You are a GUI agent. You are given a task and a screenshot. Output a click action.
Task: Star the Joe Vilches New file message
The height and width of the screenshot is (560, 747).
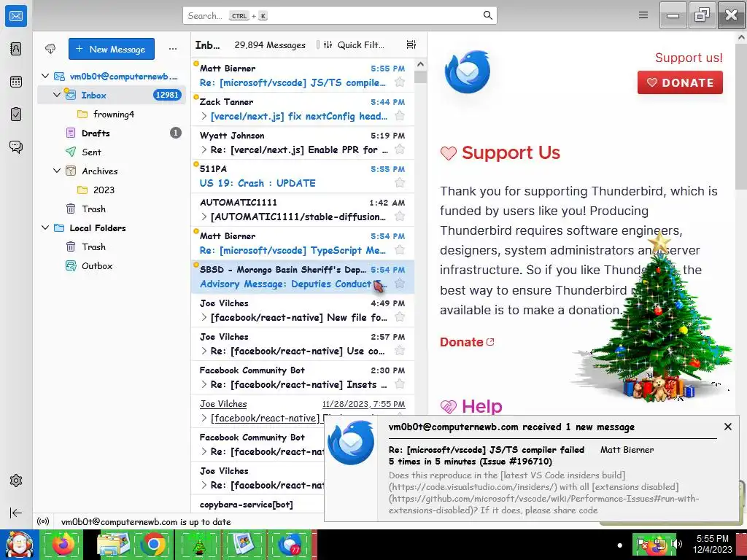pos(400,317)
